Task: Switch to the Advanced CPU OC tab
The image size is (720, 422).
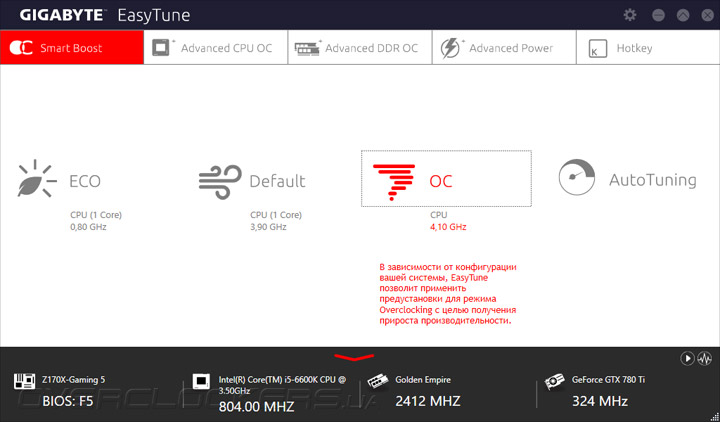Action: 216,48
